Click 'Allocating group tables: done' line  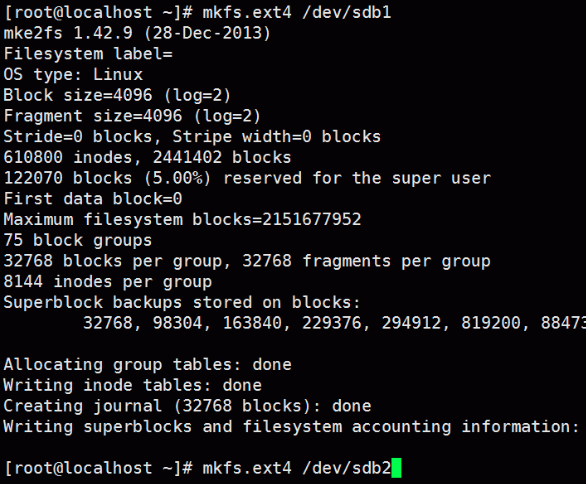coord(147,364)
